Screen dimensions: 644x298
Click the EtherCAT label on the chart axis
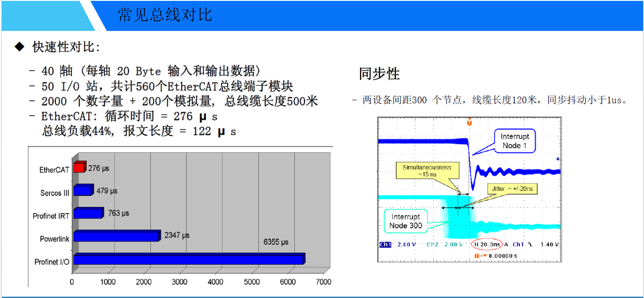point(54,170)
